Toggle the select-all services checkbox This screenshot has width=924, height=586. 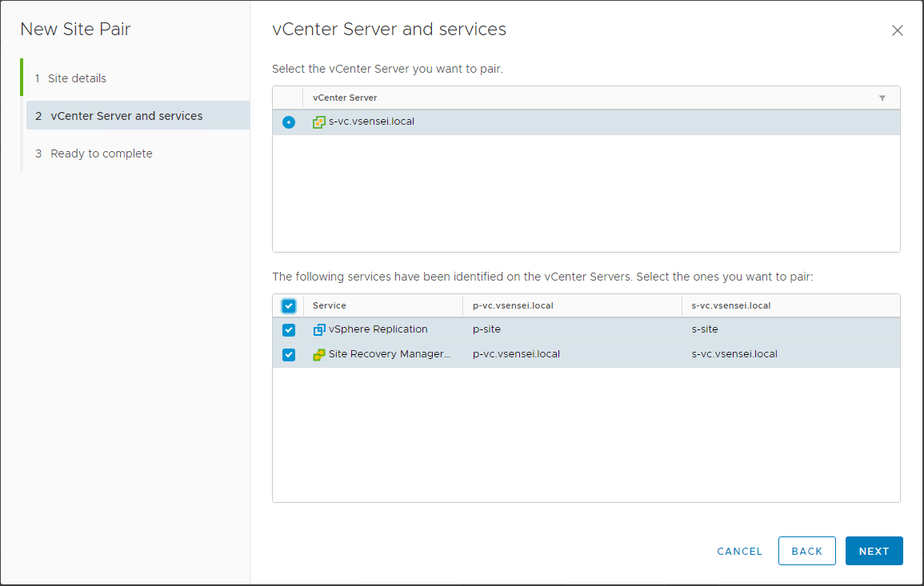tap(289, 305)
